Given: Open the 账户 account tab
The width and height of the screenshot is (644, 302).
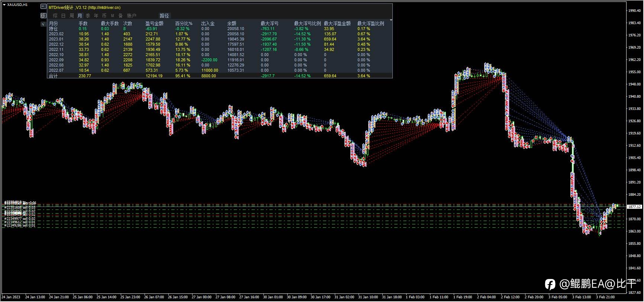Looking at the screenshot, I should pyautogui.click(x=132, y=16).
